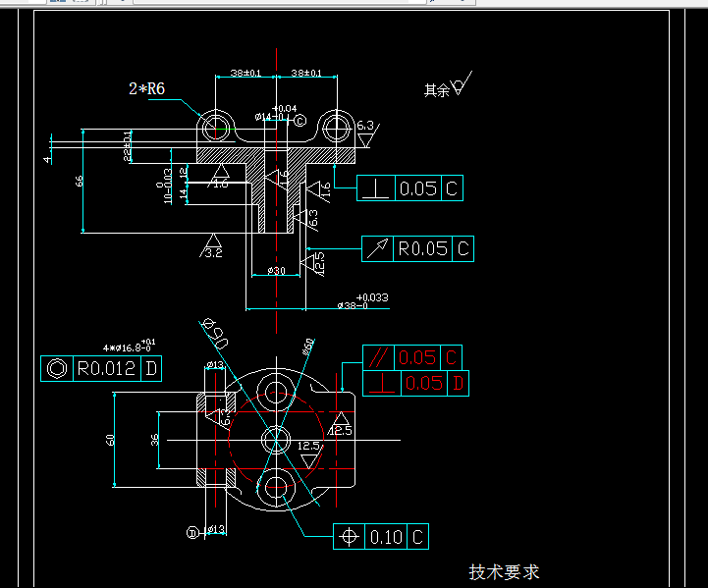
Task: Select the "ø38" +0.033 diameter dimension
Action: (362, 301)
